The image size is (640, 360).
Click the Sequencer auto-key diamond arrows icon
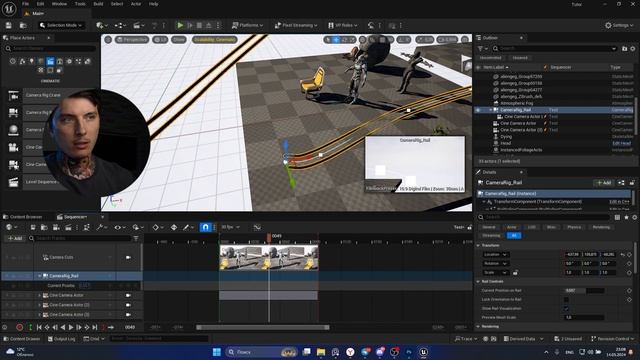[x=174, y=227]
